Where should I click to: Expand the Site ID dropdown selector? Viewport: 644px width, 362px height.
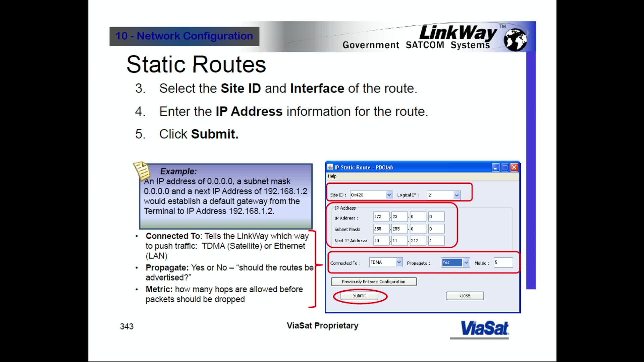388,195
